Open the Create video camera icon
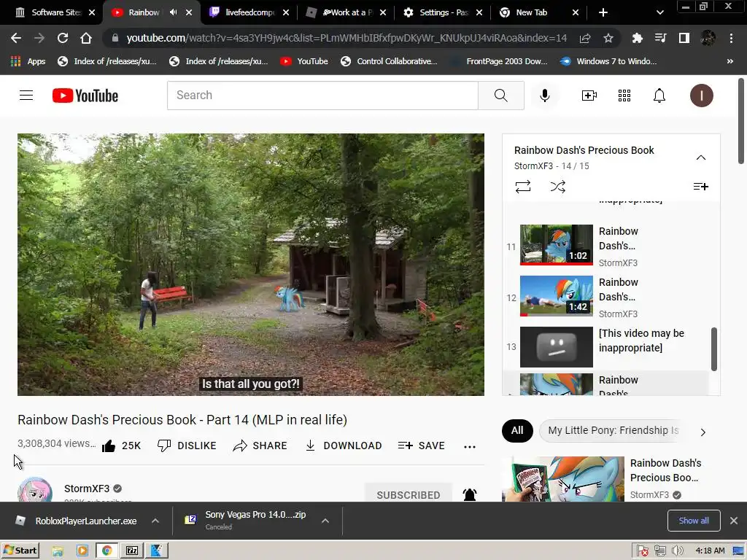 pos(589,96)
